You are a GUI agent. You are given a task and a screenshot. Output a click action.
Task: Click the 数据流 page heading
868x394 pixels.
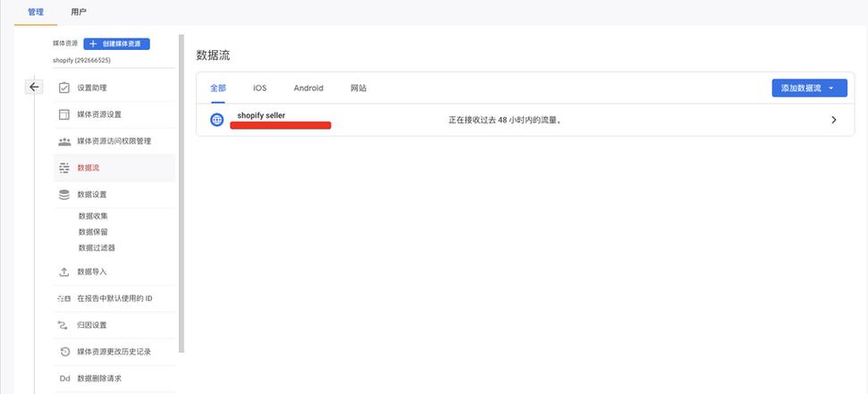coord(213,55)
